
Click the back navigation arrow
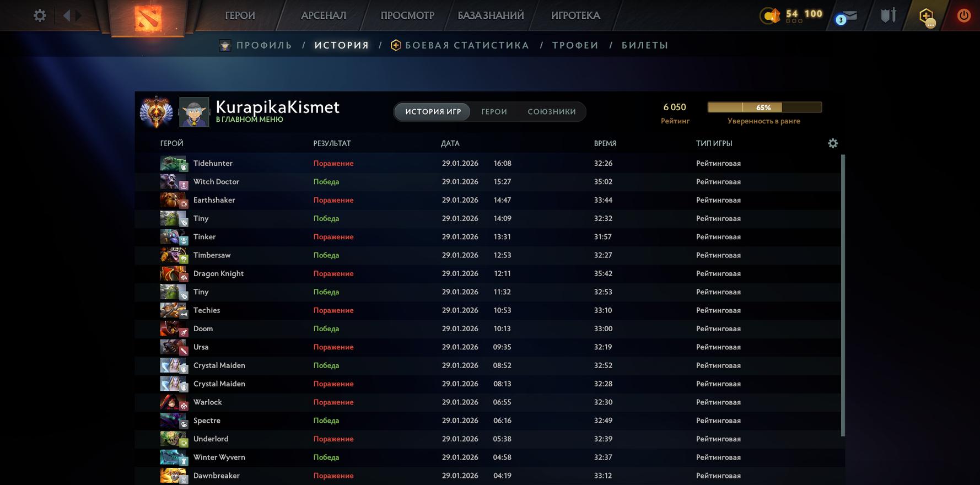click(67, 15)
